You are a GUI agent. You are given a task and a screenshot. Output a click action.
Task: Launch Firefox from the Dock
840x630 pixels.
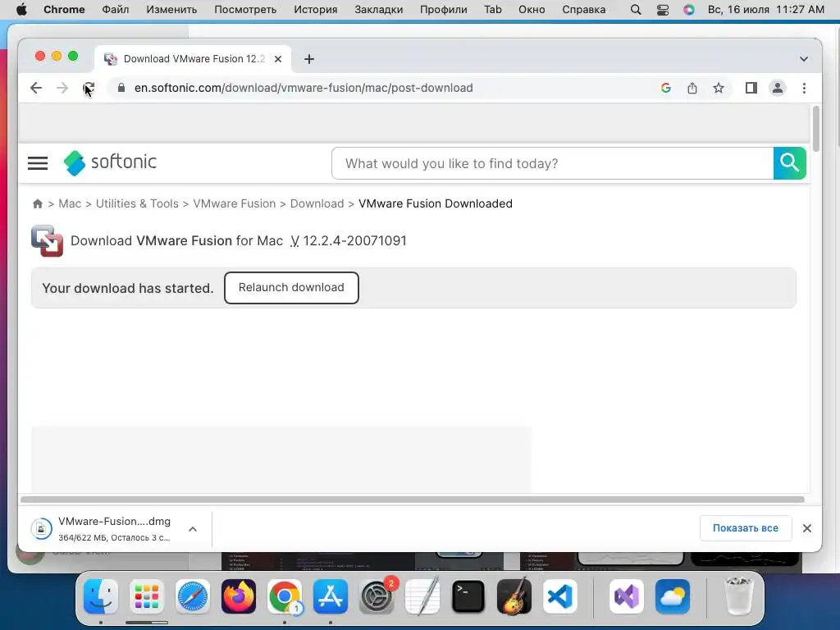[x=239, y=596]
